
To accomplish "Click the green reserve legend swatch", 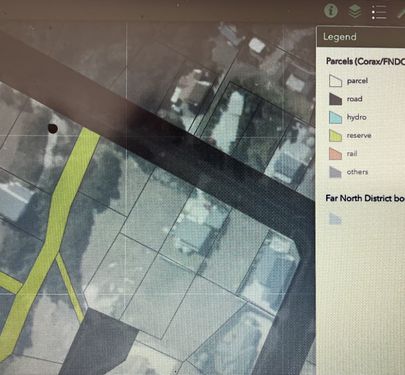I will 335,136.
